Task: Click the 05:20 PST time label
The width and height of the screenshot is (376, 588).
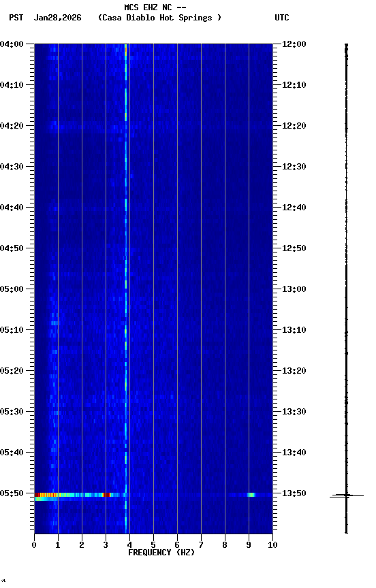Action: click(12, 371)
